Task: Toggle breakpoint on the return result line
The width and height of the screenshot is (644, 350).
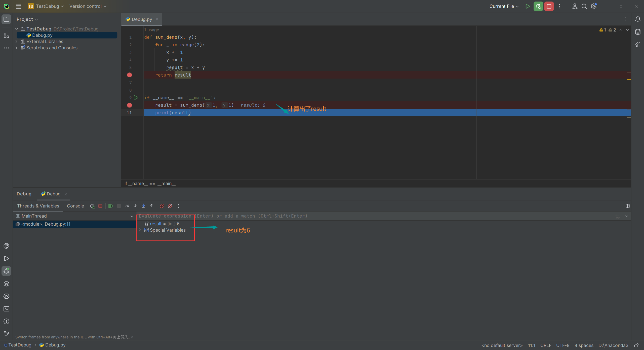Action: coord(129,75)
